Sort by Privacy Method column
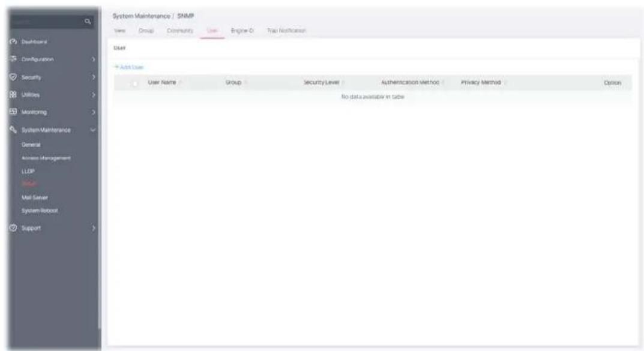Image resolution: width=644 pixels, height=351 pixels. tap(481, 83)
